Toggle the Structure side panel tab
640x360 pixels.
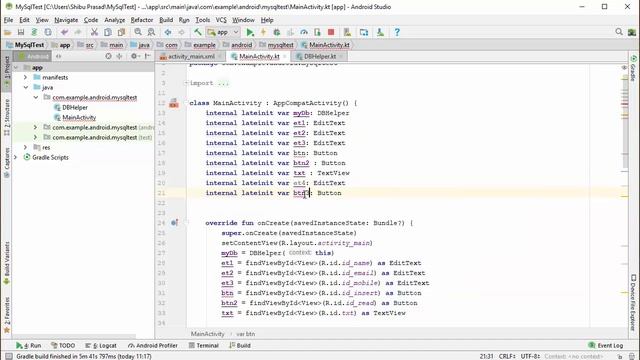(x=7, y=117)
